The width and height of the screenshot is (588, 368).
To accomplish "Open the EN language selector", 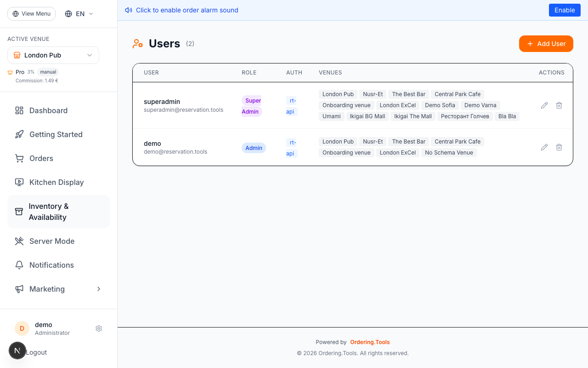I will (79, 14).
